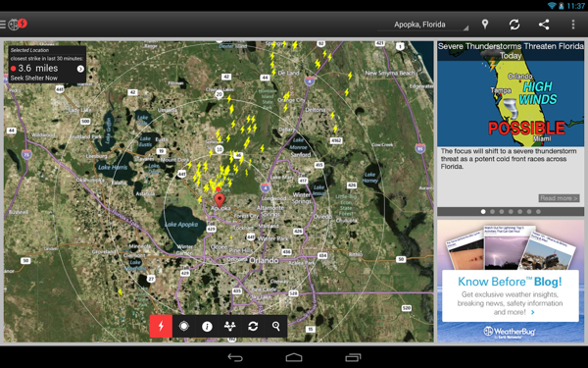
Task: Tap the Seek Shelter Now text
Action: tap(34, 79)
